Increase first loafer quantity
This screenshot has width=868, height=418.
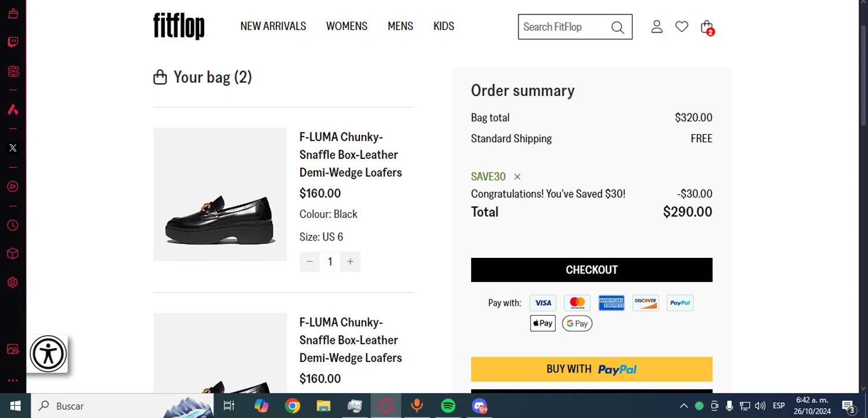350,262
